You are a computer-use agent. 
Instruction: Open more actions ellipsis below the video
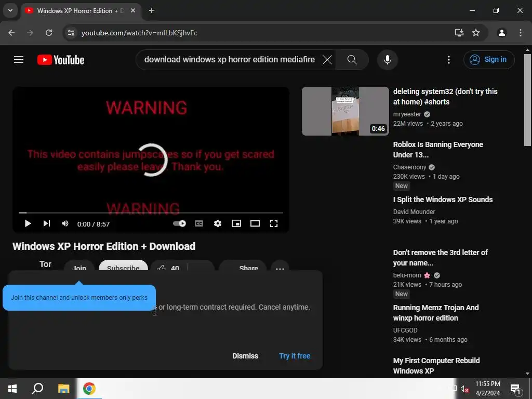click(280, 267)
